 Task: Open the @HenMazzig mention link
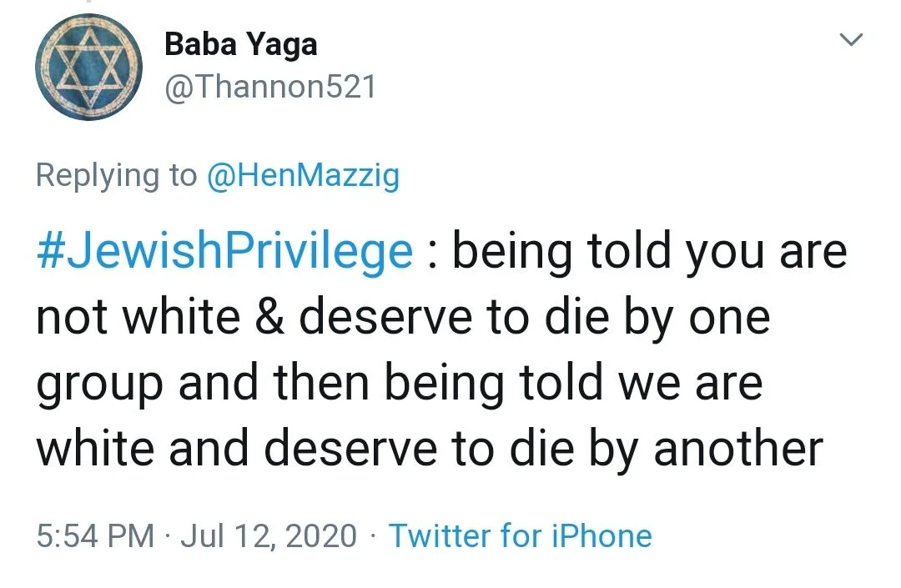(303, 175)
